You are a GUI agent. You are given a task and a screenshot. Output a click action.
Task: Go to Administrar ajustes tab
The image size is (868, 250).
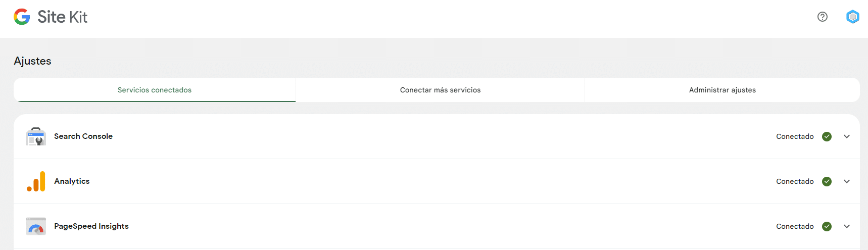pyautogui.click(x=722, y=90)
